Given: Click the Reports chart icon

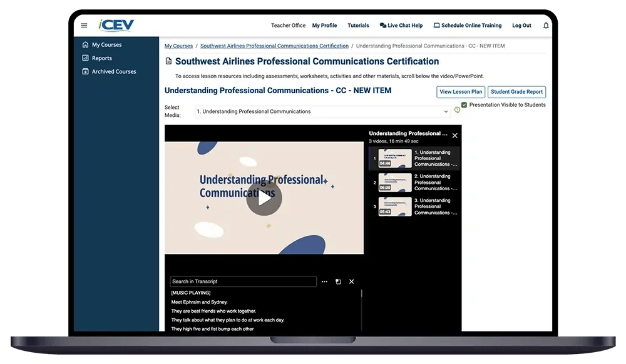Looking at the screenshot, I should click(85, 58).
